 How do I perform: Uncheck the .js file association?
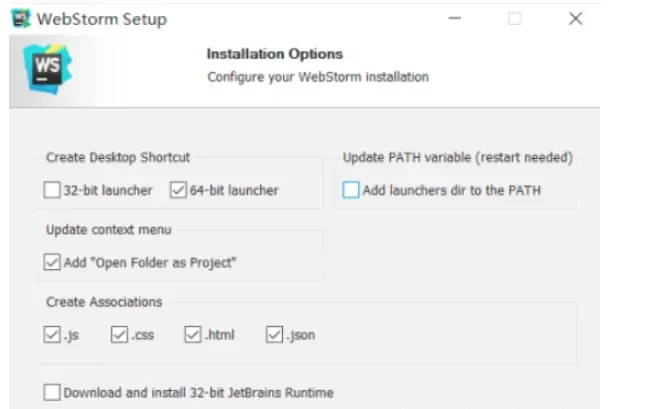tap(52, 335)
